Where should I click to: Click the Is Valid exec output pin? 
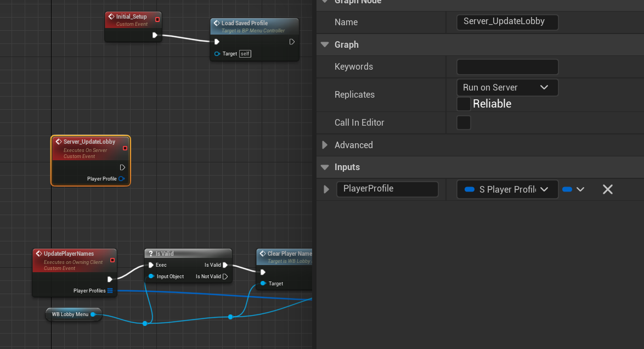[x=225, y=265]
